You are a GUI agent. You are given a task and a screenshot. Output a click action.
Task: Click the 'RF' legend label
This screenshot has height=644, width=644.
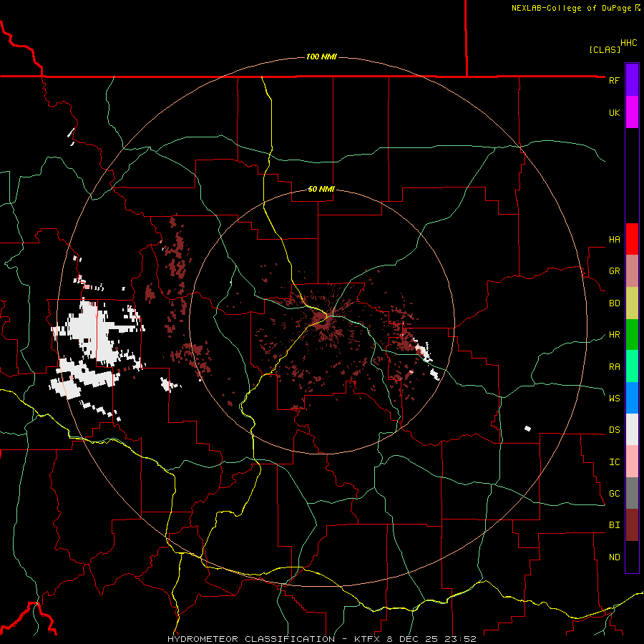[x=614, y=80]
